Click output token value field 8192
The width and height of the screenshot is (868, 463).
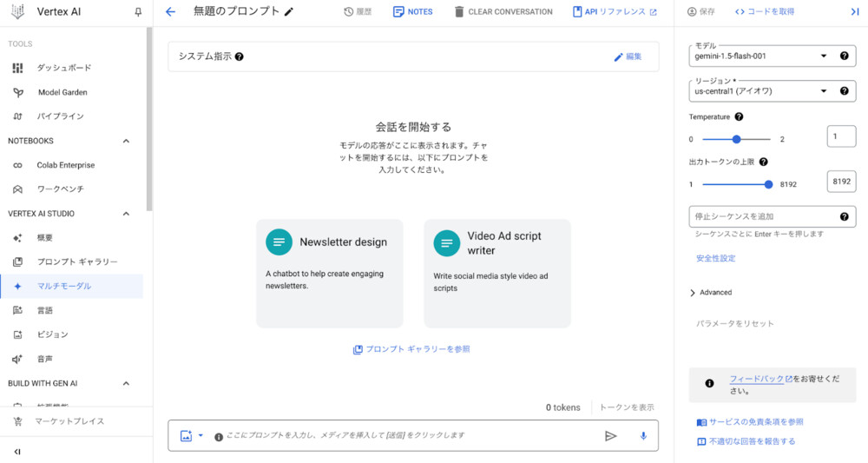(x=841, y=182)
